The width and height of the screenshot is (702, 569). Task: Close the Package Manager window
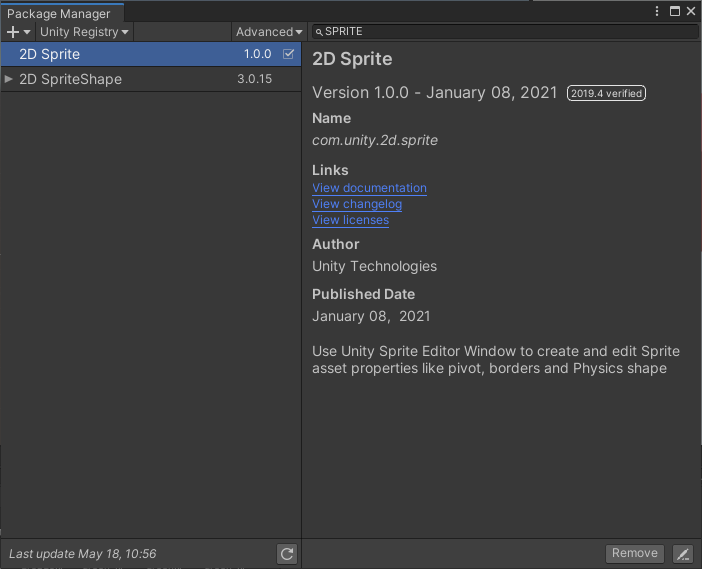(x=691, y=11)
